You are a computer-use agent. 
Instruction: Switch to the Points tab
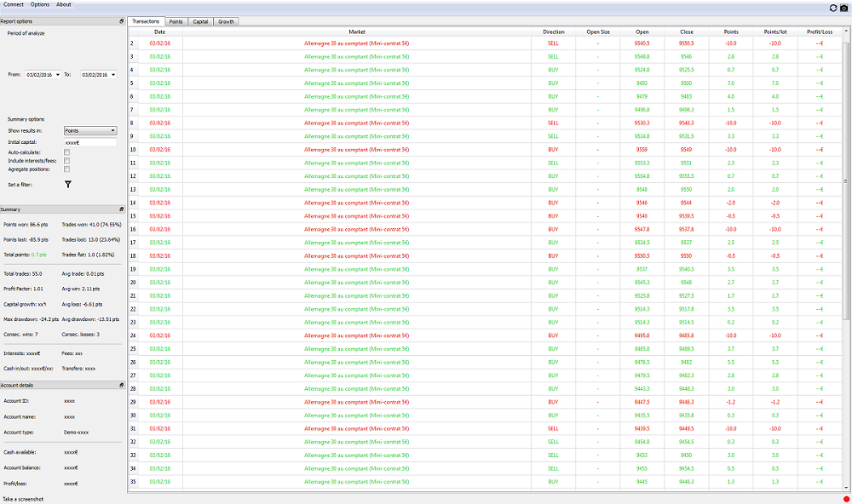point(176,22)
